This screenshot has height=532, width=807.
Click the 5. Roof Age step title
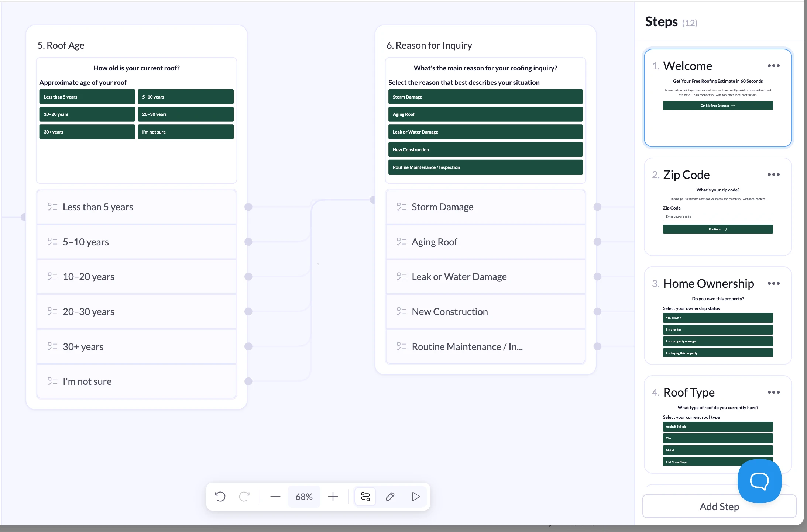click(61, 45)
